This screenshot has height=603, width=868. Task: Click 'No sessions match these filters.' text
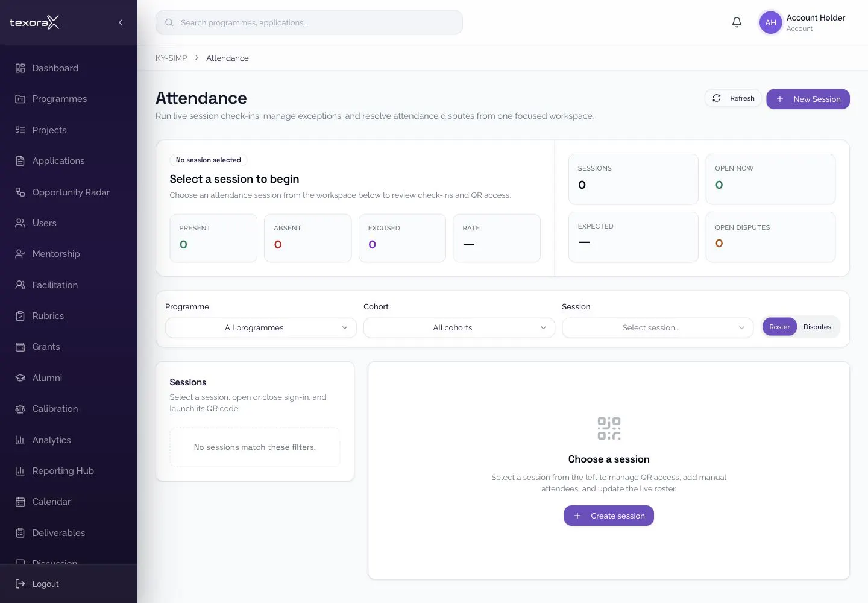tap(255, 447)
